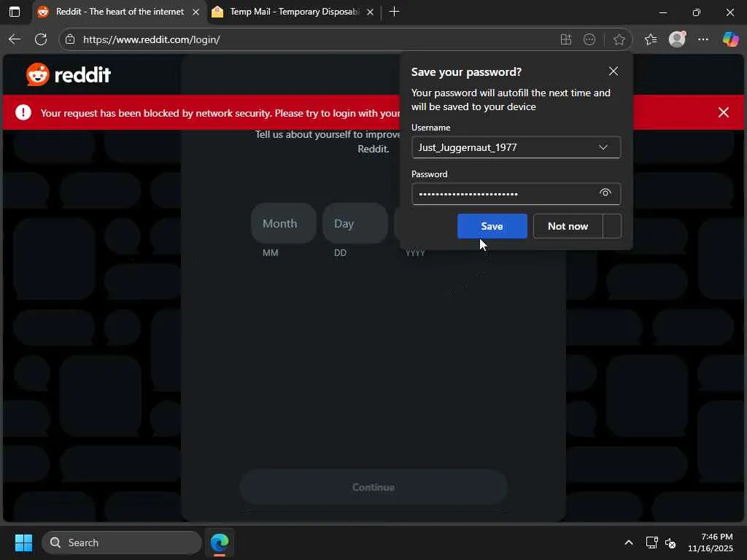This screenshot has height=560, width=747.
Task: Go back with the browser back arrow
Action: coord(15,39)
